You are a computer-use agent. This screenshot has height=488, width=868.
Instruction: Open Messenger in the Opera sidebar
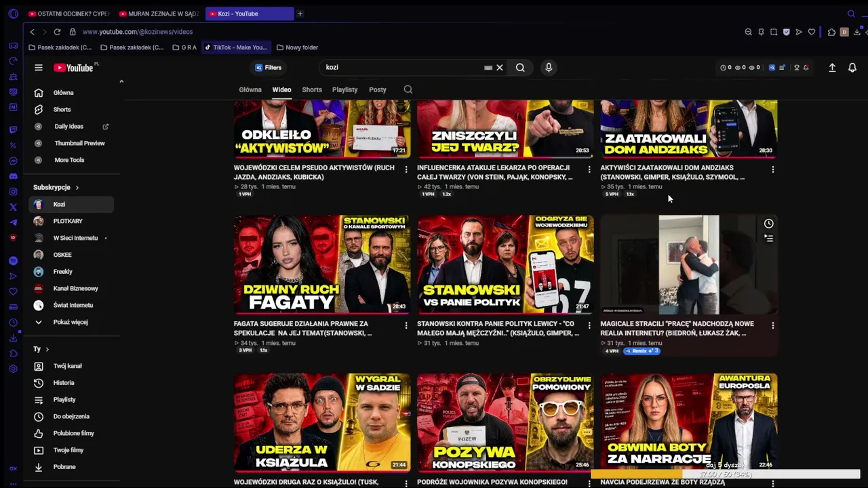point(13,161)
